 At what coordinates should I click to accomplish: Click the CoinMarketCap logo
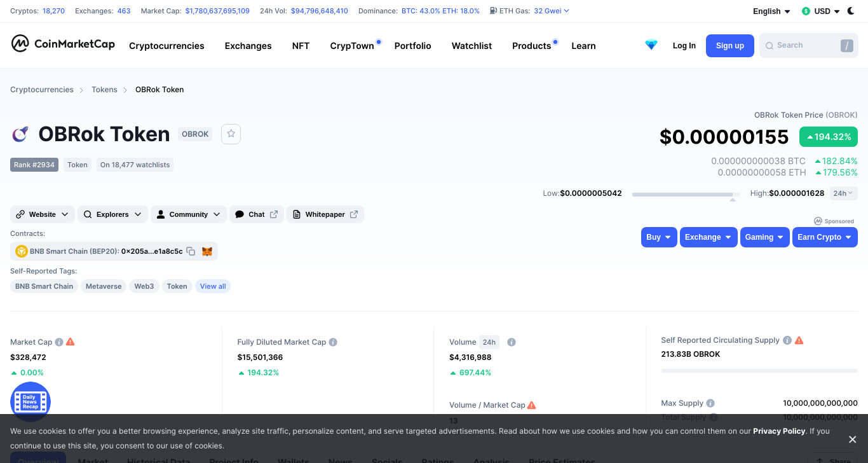tap(63, 44)
